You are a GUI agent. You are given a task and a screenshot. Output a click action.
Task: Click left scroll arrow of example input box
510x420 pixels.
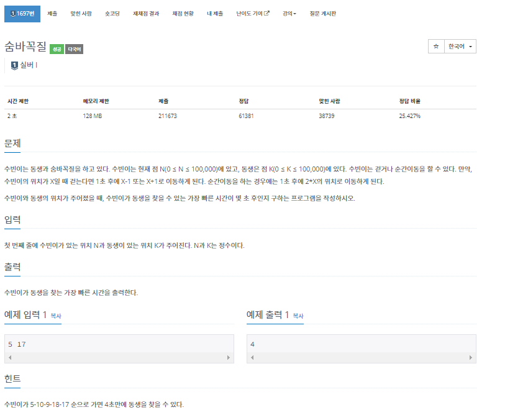pyautogui.click(x=10, y=357)
